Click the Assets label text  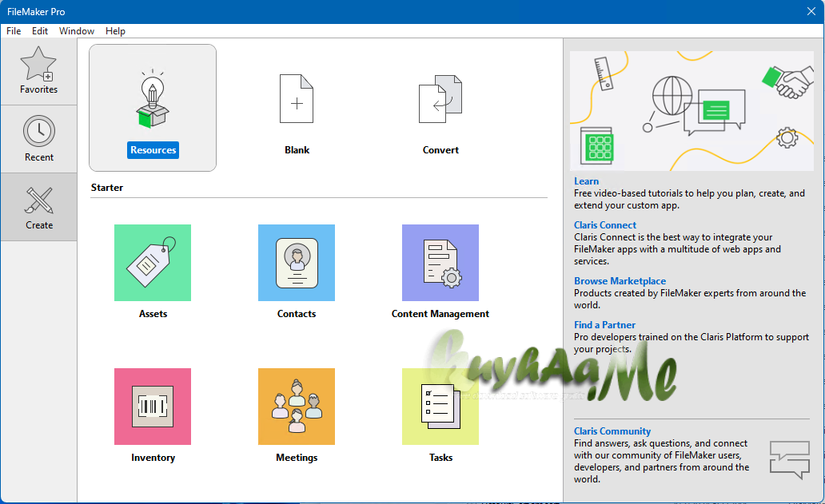(x=153, y=314)
